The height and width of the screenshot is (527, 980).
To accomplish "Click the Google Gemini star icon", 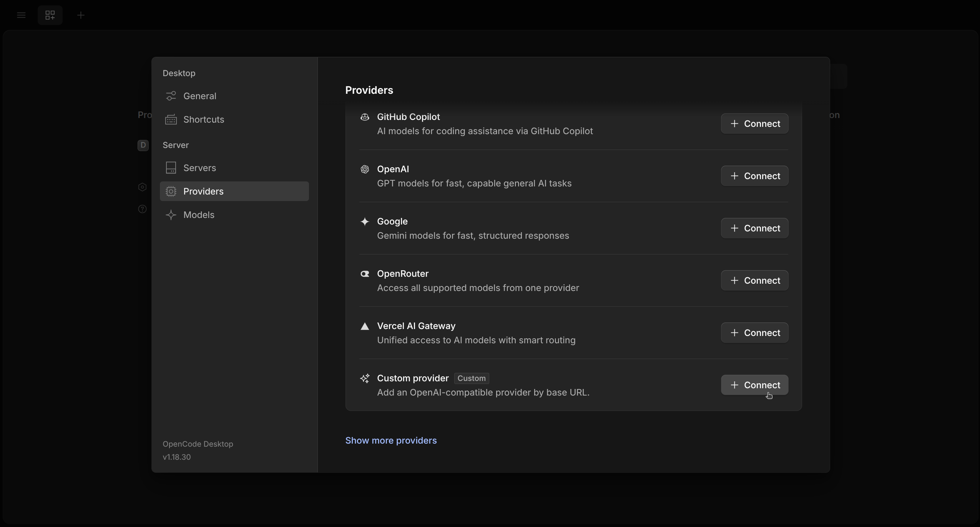I will click(365, 221).
